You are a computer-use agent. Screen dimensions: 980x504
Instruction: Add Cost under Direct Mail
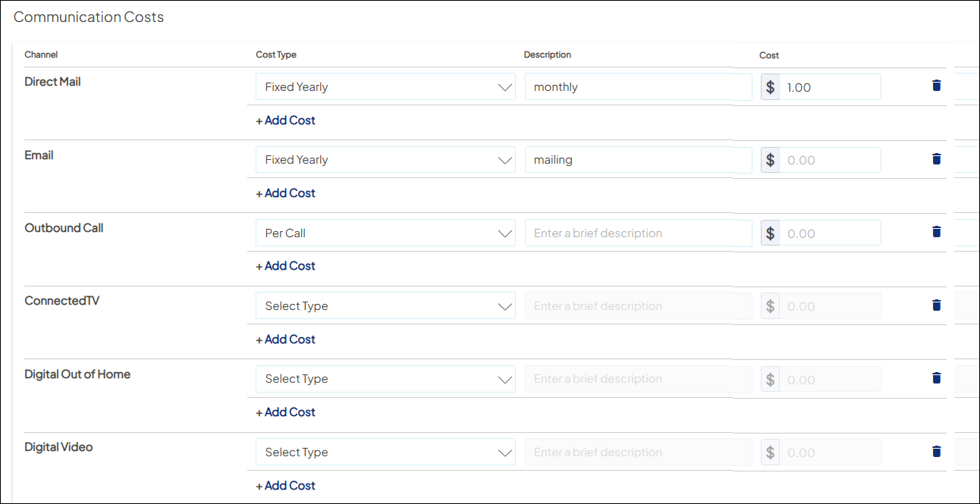click(286, 121)
